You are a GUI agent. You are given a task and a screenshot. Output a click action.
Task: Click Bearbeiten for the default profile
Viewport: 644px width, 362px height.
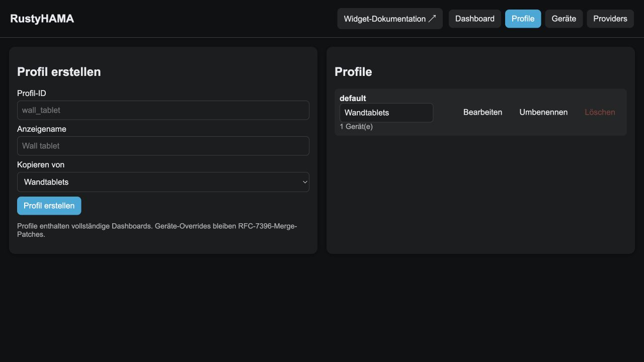coord(482,112)
